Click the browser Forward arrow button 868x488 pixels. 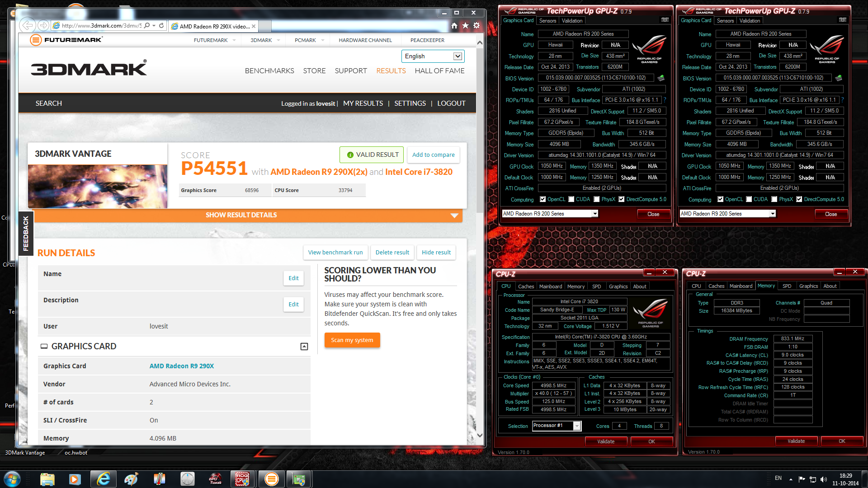pyautogui.click(x=43, y=25)
